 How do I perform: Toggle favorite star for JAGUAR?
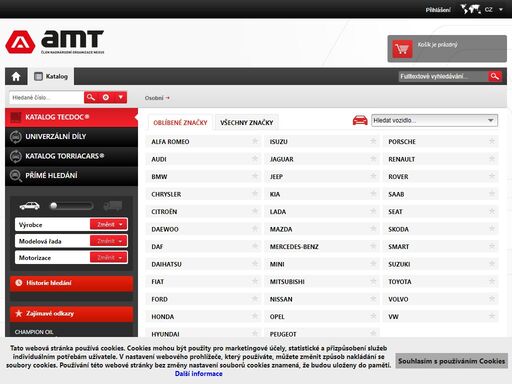tap(373, 159)
